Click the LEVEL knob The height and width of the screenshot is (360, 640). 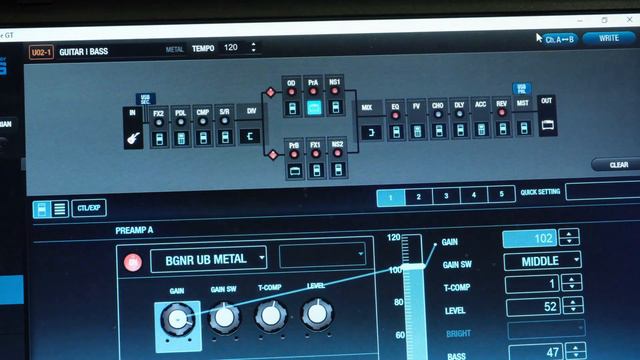pyautogui.click(x=317, y=313)
